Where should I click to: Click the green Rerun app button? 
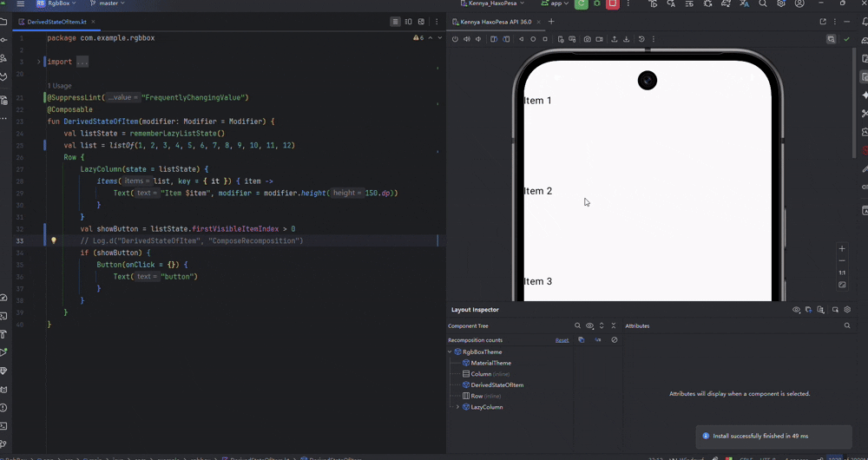(x=581, y=3)
